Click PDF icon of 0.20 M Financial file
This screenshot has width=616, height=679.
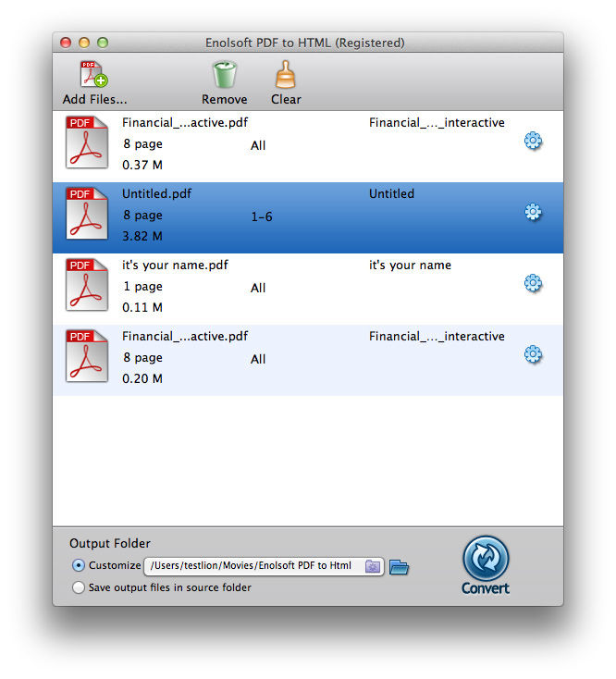click(x=87, y=355)
